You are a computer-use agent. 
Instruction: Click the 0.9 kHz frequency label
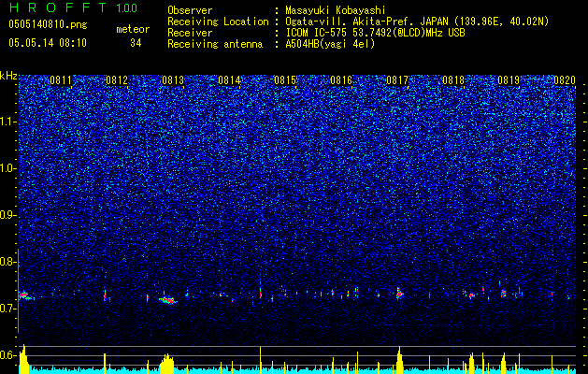[7, 215]
